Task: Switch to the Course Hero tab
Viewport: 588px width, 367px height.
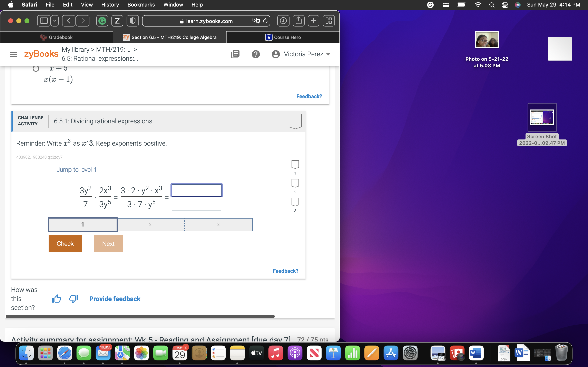Action: pyautogui.click(x=283, y=37)
